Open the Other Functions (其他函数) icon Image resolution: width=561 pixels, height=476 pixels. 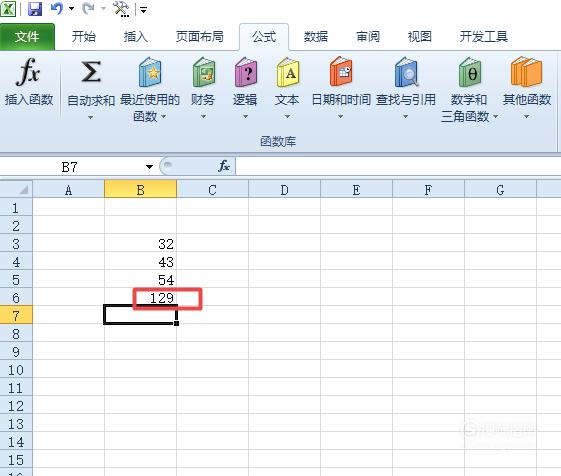tap(526, 72)
